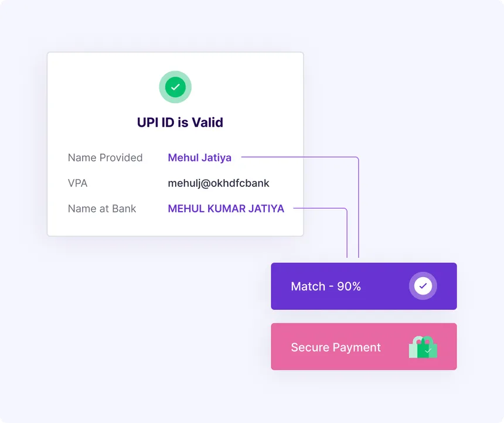Click the UPI ID is Valid heading
Screen dimensions: 504x423
[x=180, y=122]
